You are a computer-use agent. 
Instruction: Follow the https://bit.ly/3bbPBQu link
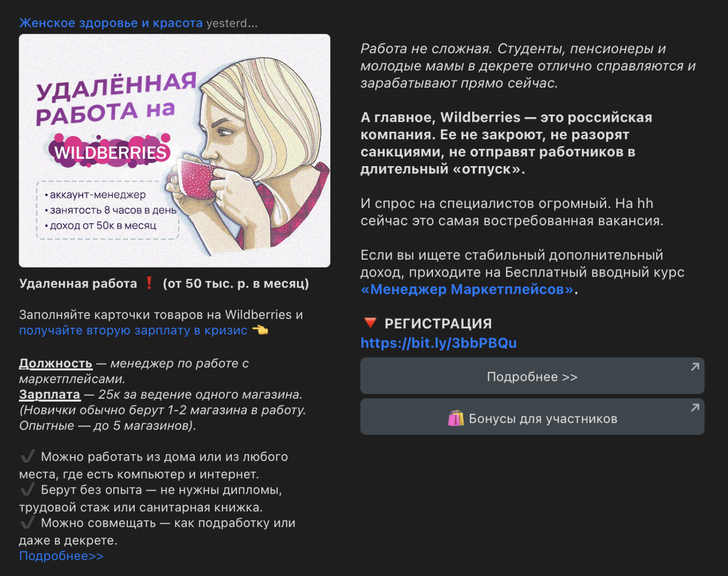pyautogui.click(x=439, y=343)
